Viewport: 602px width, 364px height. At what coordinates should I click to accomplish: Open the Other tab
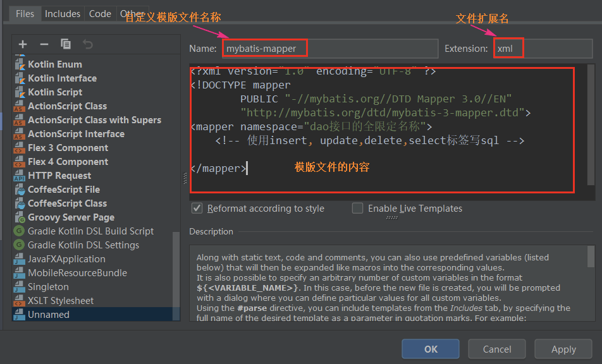(132, 14)
